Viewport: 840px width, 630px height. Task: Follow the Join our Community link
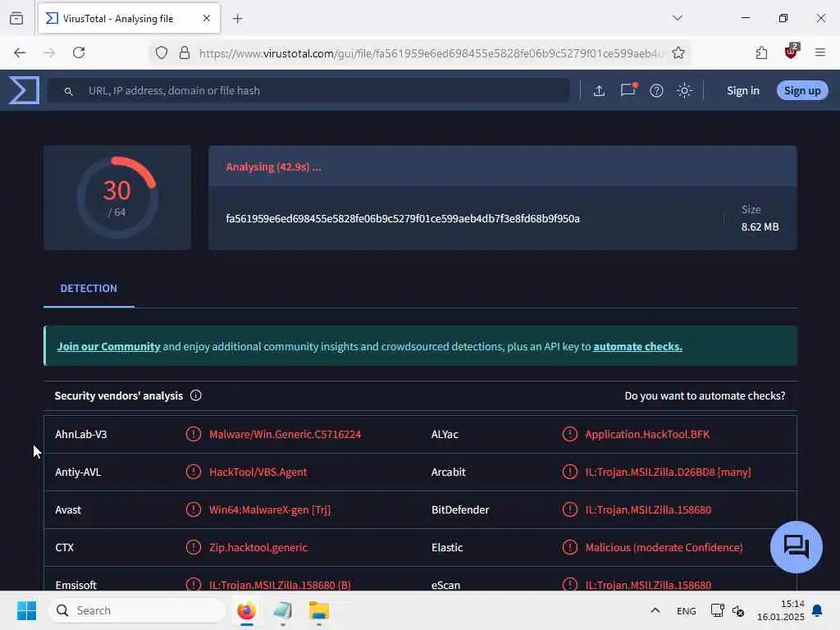[109, 347]
